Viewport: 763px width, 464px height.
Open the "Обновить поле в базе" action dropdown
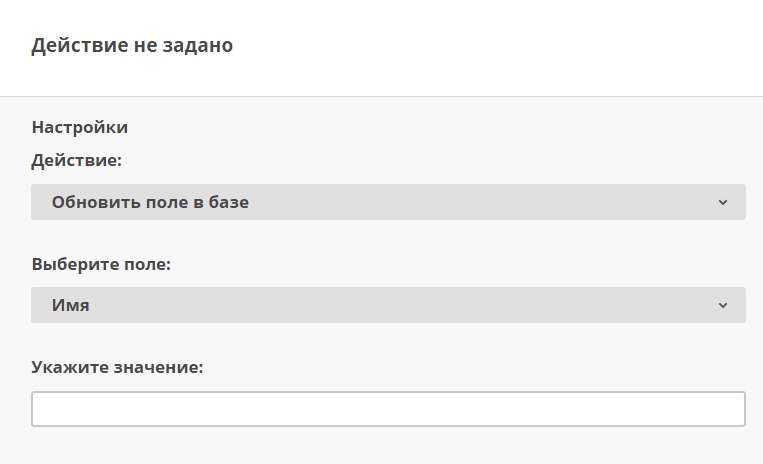(x=388, y=202)
